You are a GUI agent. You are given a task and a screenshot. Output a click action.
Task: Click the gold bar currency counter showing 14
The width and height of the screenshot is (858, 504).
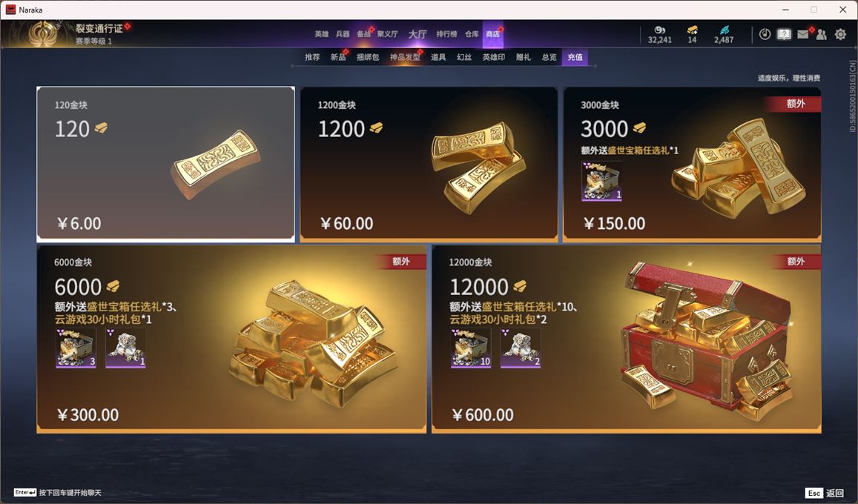click(x=692, y=34)
